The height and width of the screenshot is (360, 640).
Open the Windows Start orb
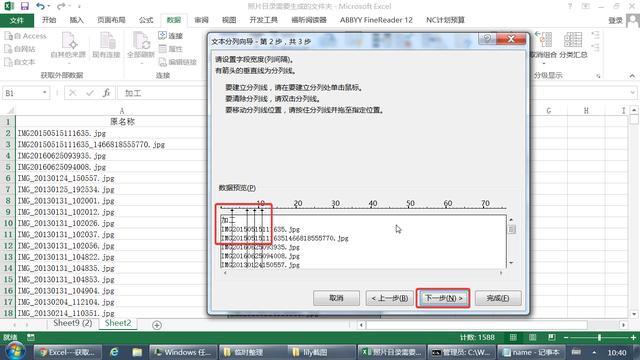15,351
